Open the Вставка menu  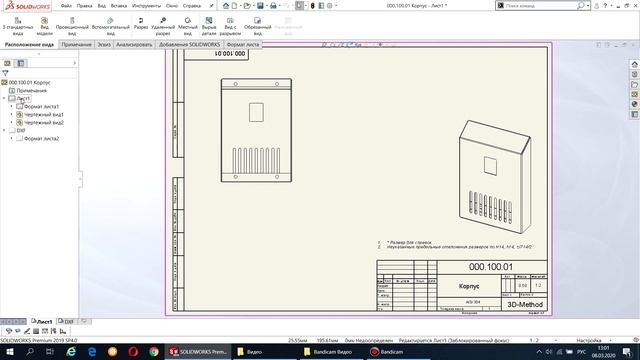(119, 6)
